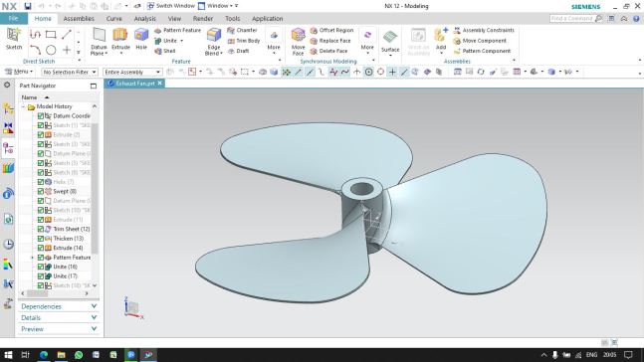Select the Rectangle sketch tool
This screenshot has height=362, width=644.
51,35
